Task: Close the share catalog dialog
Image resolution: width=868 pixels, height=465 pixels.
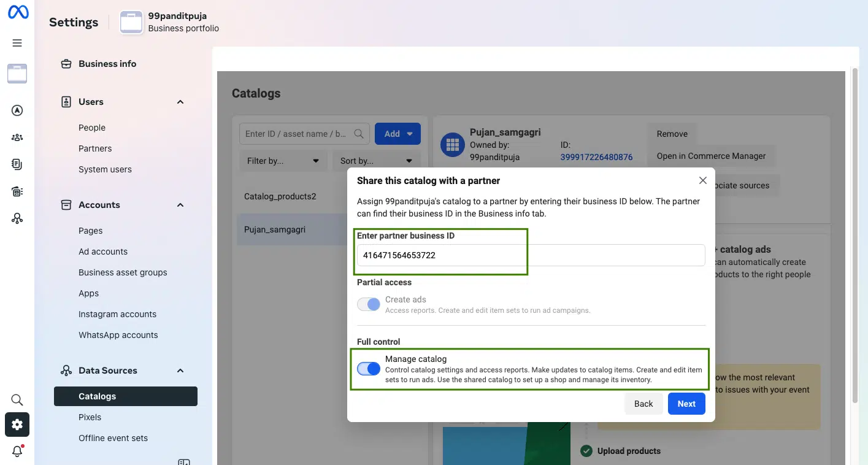Action: (703, 180)
